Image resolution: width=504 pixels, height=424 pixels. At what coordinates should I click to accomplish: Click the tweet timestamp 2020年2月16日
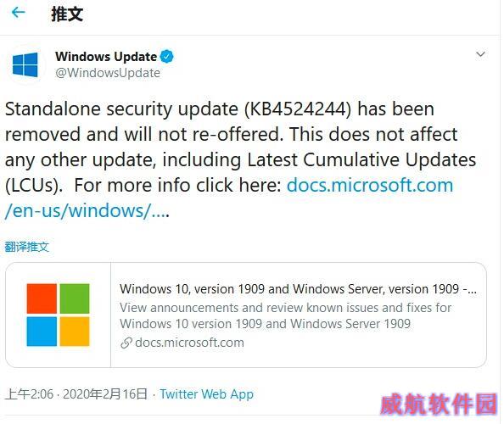pos(104,394)
